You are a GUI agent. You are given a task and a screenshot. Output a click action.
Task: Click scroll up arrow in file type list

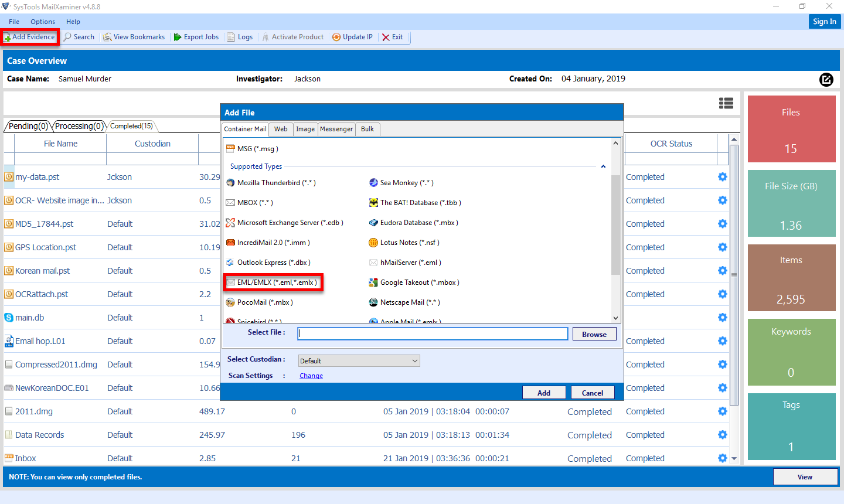point(615,143)
